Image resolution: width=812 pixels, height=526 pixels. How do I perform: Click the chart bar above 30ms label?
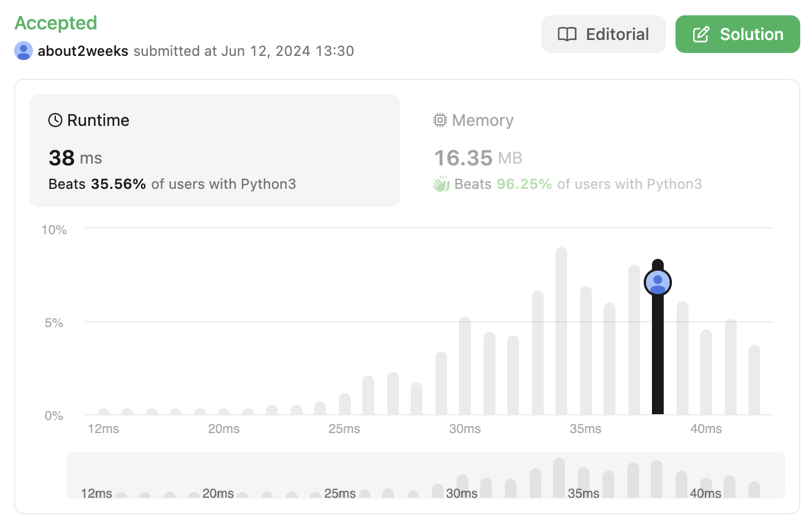coord(465,366)
